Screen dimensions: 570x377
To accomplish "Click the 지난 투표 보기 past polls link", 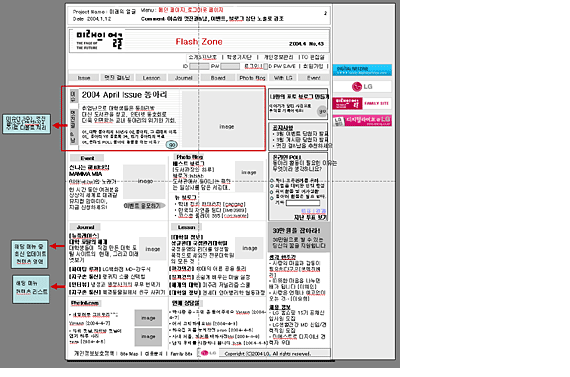I will (310, 217).
